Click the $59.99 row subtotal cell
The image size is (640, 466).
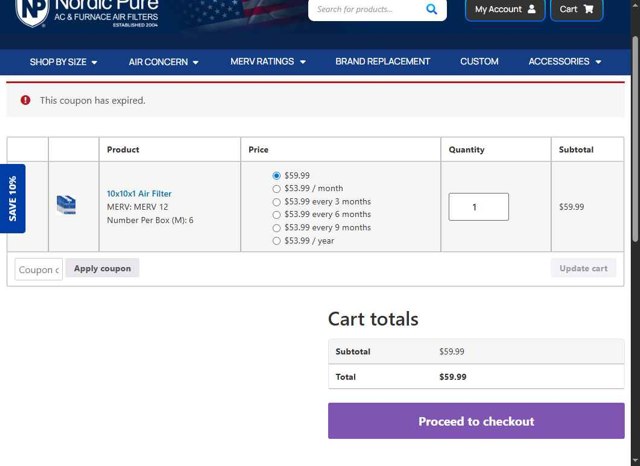point(571,207)
